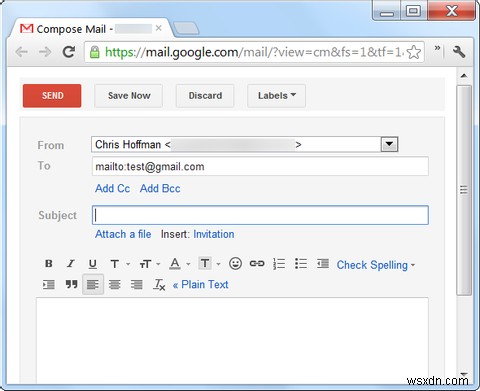
Task: Click inside the message body area
Action: point(232,340)
